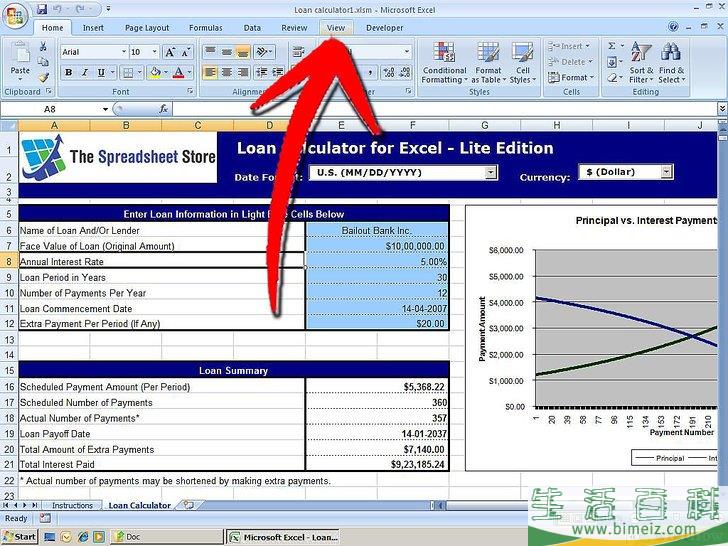Image resolution: width=728 pixels, height=546 pixels.
Task: Increase the font size with Grow Font
Action: pos(170,52)
